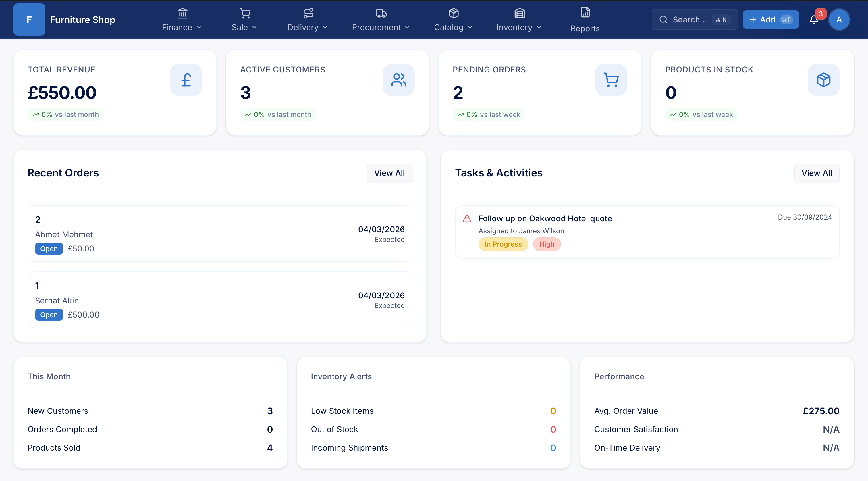Open Ahmet Mehmet's order card
This screenshot has width=868, height=481.
click(x=220, y=234)
